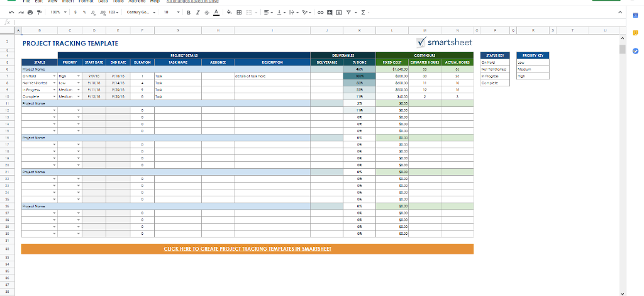Activate the Paint format roller tool
Screen dimensions: 644x296
point(40,13)
